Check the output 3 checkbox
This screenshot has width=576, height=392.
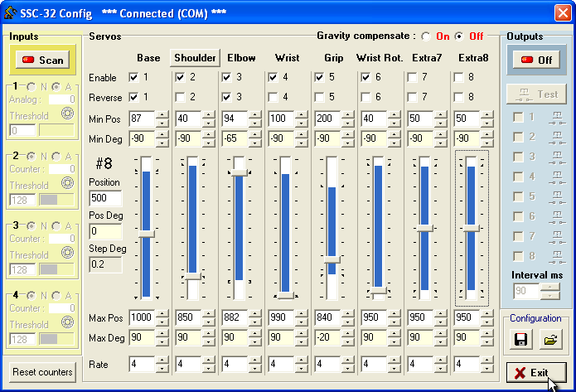(x=518, y=157)
